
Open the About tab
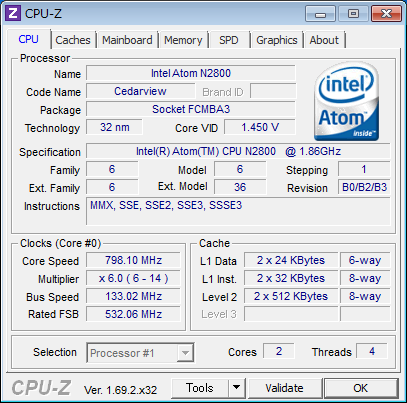click(324, 40)
